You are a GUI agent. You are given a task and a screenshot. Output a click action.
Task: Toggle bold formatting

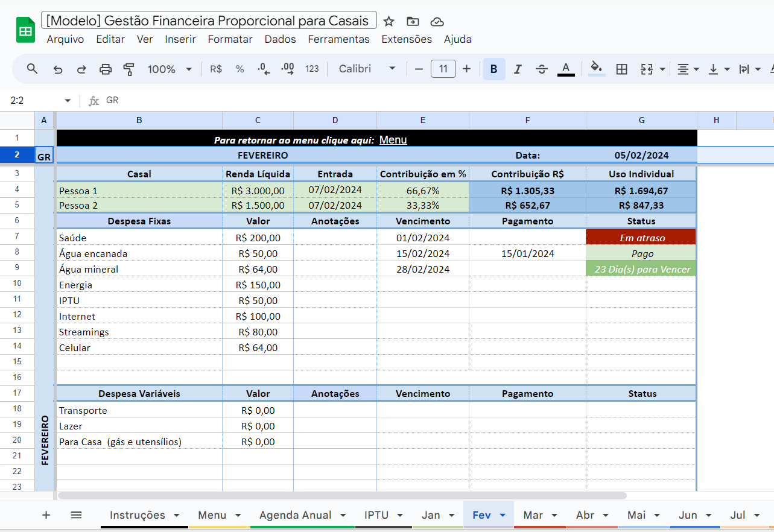click(x=494, y=69)
